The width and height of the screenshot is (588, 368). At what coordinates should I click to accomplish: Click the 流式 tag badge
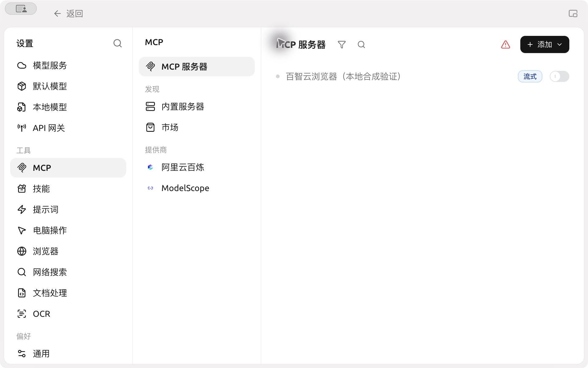pyautogui.click(x=530, y=76)
